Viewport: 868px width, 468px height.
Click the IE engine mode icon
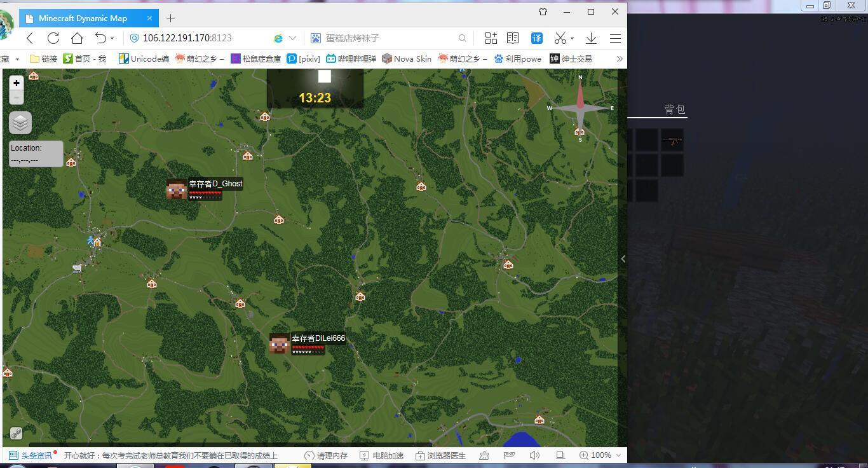(278, 38)
